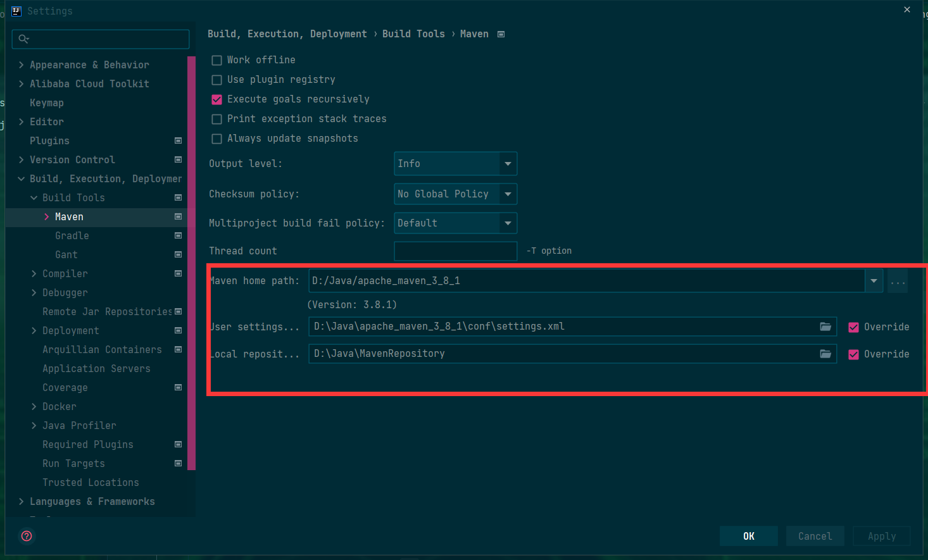Image resolution: width=928 pixels, height=560 pixels.
Task: Expand the Debugger node
Action: (34, 292)
